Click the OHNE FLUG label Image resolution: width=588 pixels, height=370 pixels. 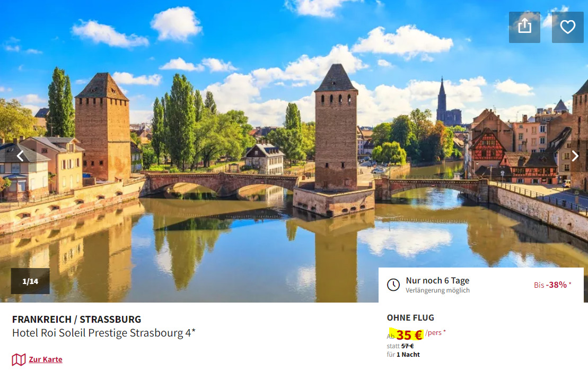pyautogui.click(x=410, y=318)
